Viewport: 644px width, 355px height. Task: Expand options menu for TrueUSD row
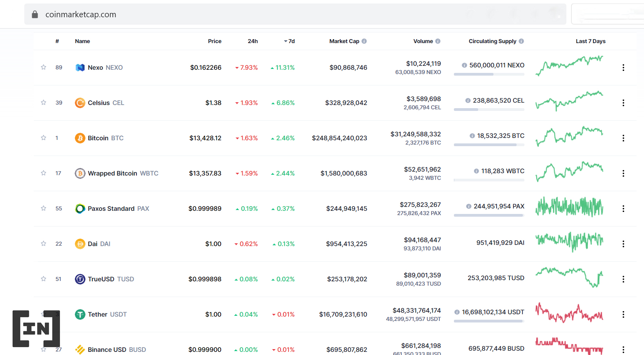(623, 279)
